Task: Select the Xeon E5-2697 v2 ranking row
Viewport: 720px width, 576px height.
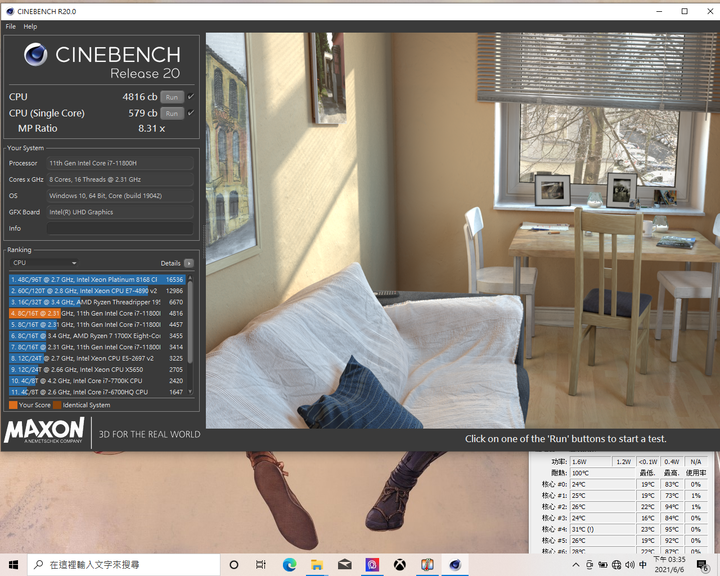Action: tap(97, 358)
